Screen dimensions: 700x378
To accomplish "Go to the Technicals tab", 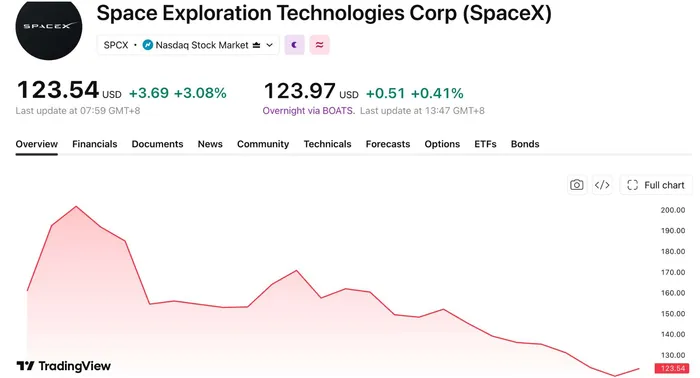I will [x=328, y=144].
